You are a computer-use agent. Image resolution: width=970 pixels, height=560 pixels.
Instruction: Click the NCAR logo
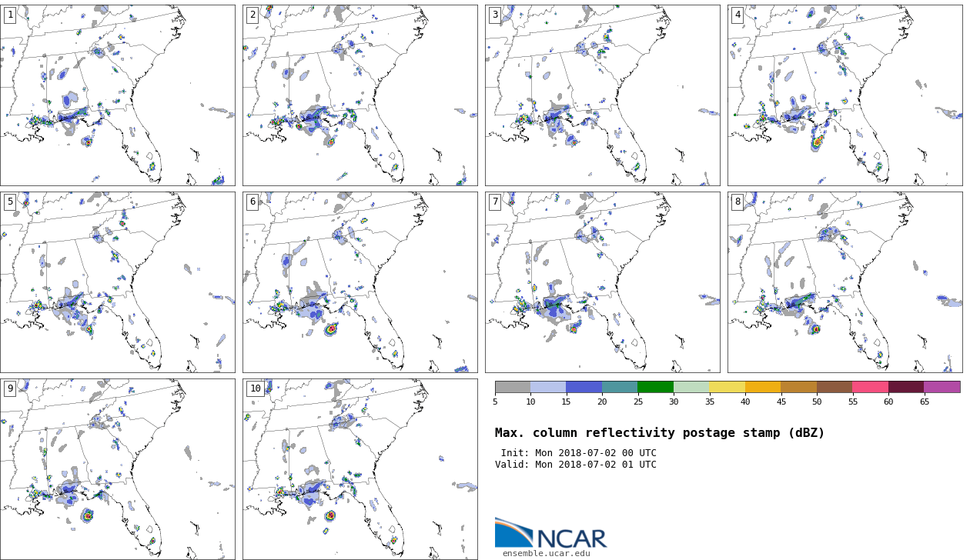pos(550,533)
